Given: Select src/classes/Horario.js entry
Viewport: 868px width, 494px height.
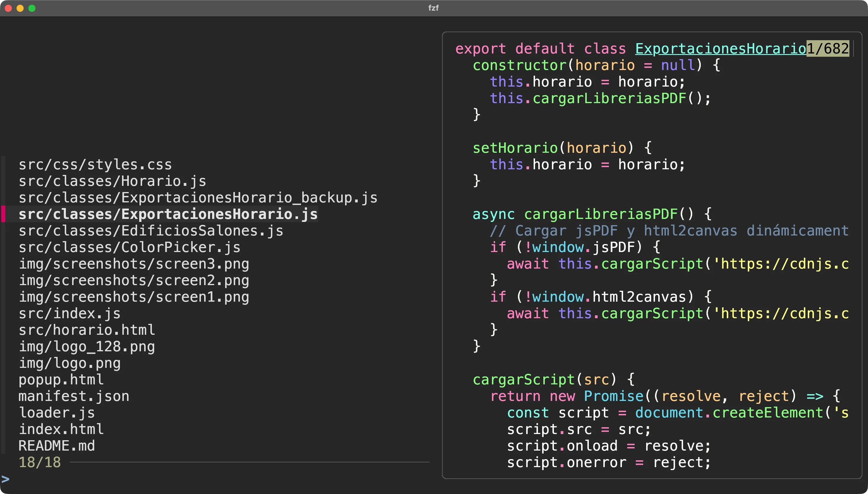Looking at the screenshot, I should [x=112, y=181].
